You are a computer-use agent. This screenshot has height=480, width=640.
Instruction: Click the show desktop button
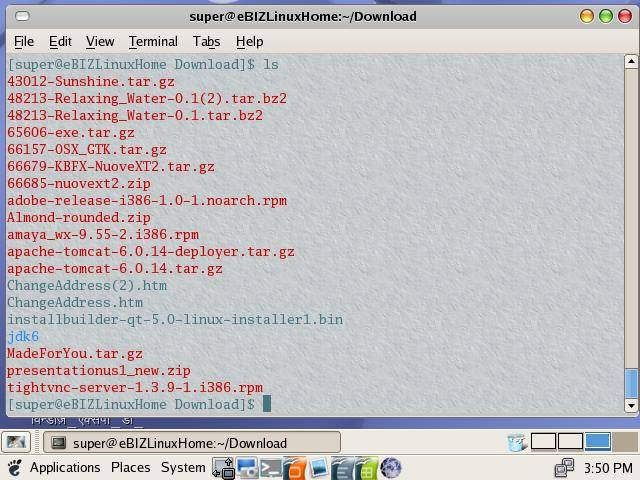click(15, 442)
